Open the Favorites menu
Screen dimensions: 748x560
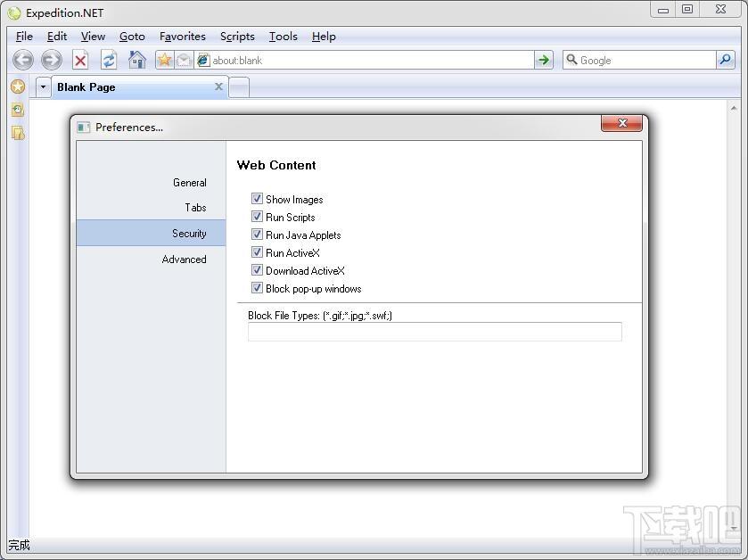tap(183, 37)
